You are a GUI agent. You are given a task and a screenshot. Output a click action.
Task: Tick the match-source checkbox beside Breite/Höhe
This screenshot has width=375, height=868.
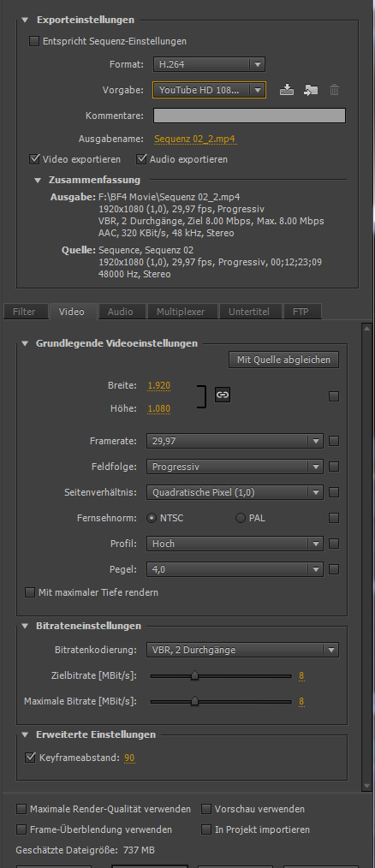333,396
